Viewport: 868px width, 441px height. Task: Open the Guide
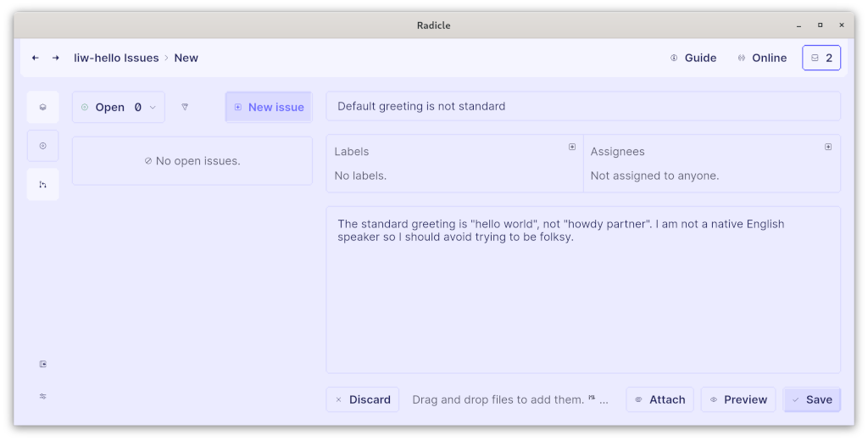point(693,58)
